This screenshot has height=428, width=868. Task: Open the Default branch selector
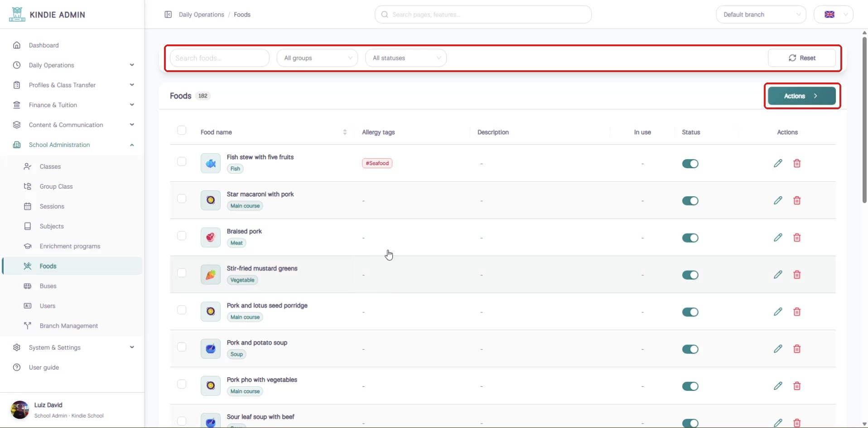coord(761,15)
